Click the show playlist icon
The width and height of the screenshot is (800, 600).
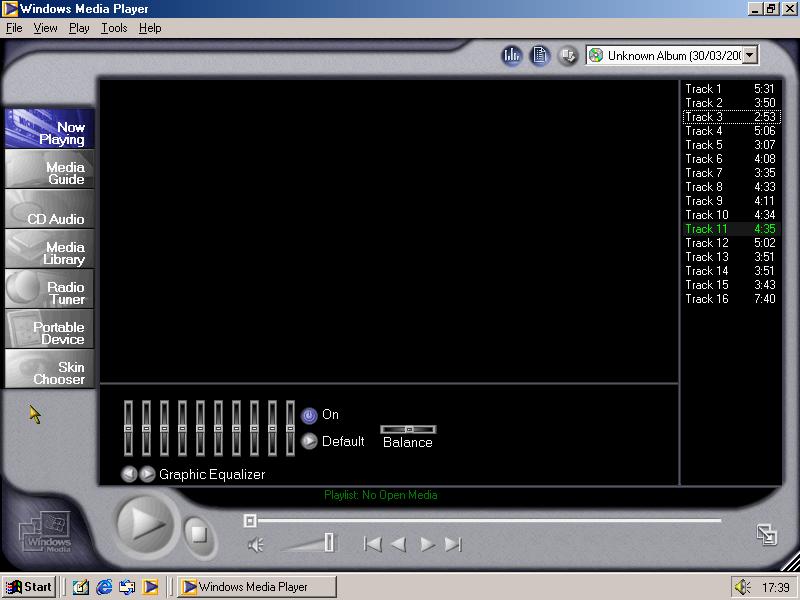(540, 56)
